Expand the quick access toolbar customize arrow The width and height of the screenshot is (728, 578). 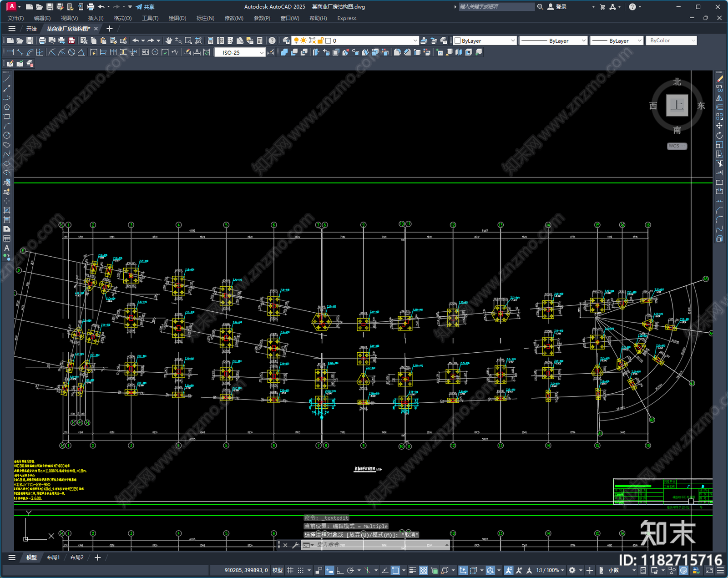[x=130, y=7]
